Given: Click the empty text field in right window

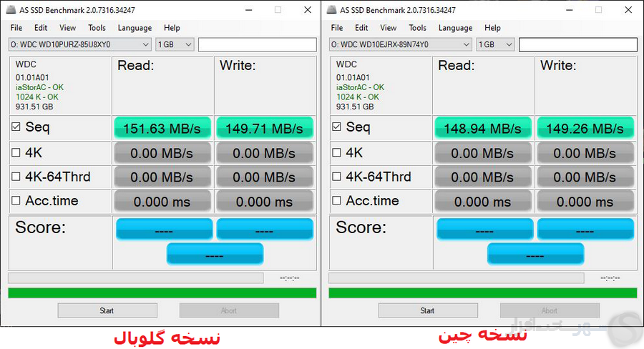Looking at the screenshot, I should tap(578, 44).
